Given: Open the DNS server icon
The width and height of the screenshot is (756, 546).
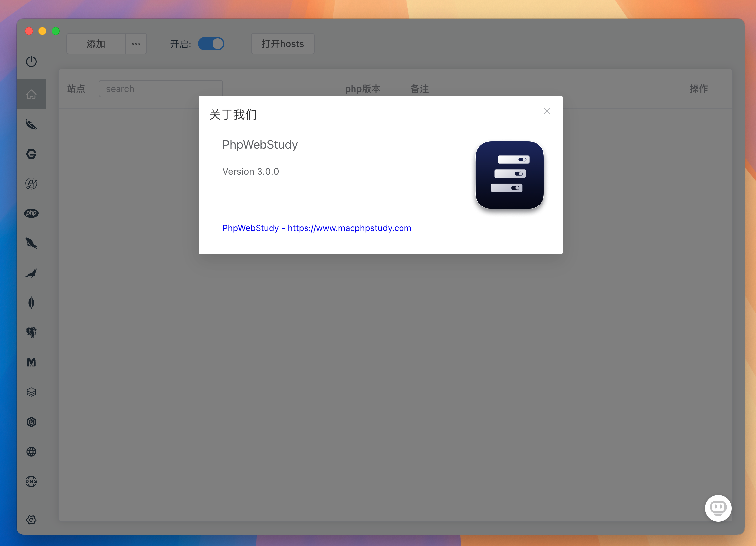Looking at the screenshot, I should (x=31, y=481).
